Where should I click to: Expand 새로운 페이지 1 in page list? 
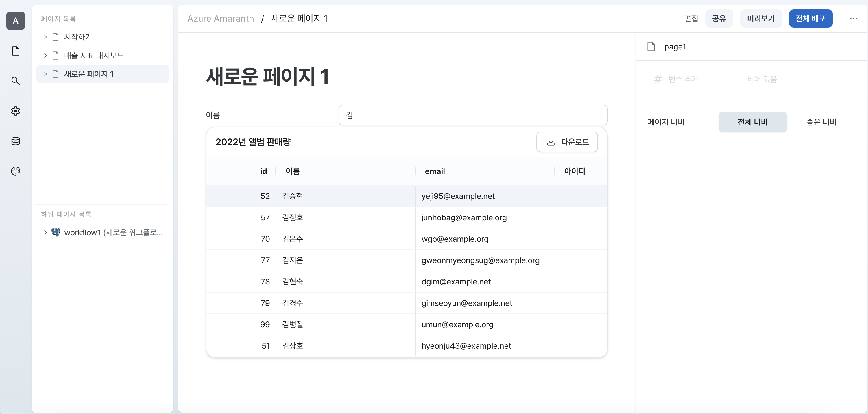coord(45,74)
